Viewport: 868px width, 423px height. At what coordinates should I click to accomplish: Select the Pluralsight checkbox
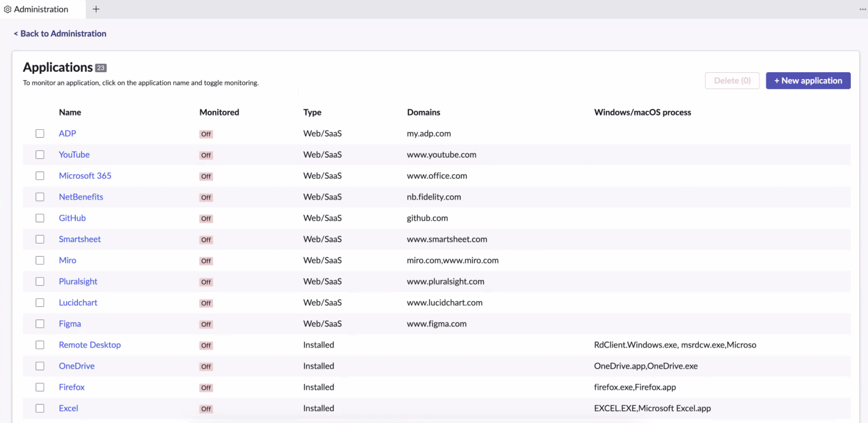40,281
